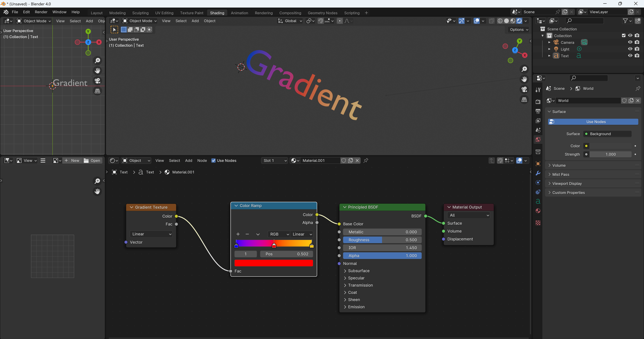The width and height of the screenshot is (644, 339).
Task: Select solid viewport shading mode
Action: (x=506, y=21)
